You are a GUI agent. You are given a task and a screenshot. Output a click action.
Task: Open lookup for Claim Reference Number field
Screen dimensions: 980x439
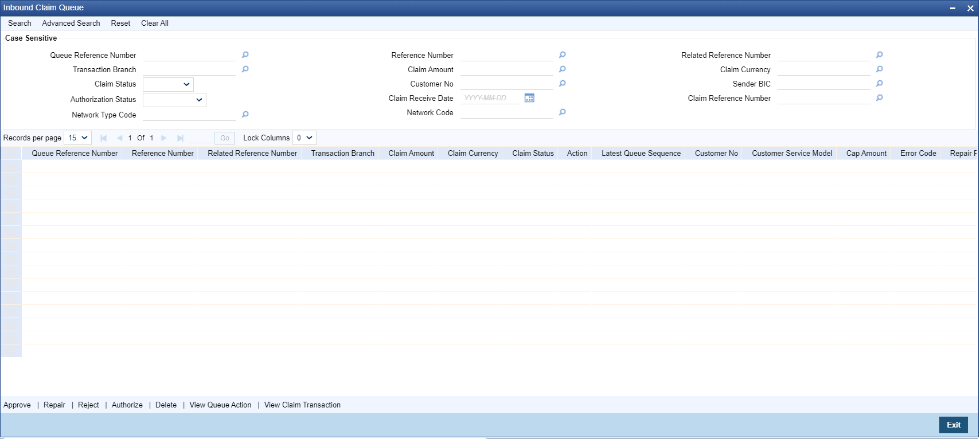[879, 98]
